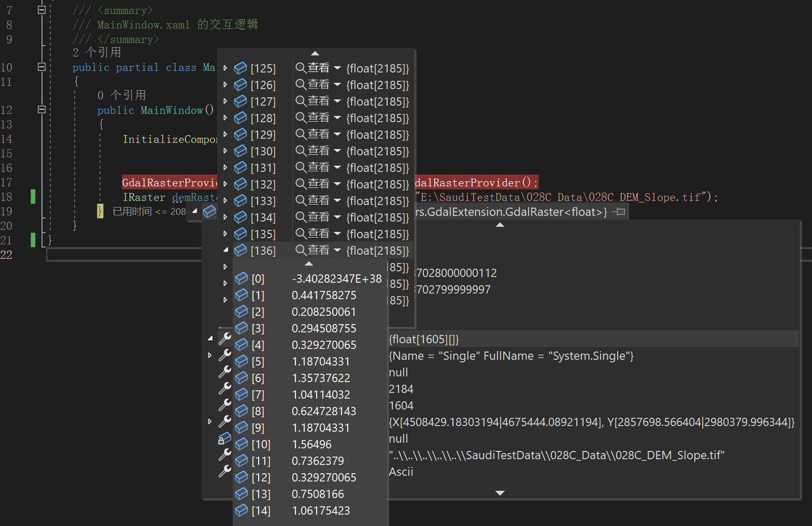
Task: Click the elapsed time '已用时间 <= 208' tip
Action: coord(149,211)
